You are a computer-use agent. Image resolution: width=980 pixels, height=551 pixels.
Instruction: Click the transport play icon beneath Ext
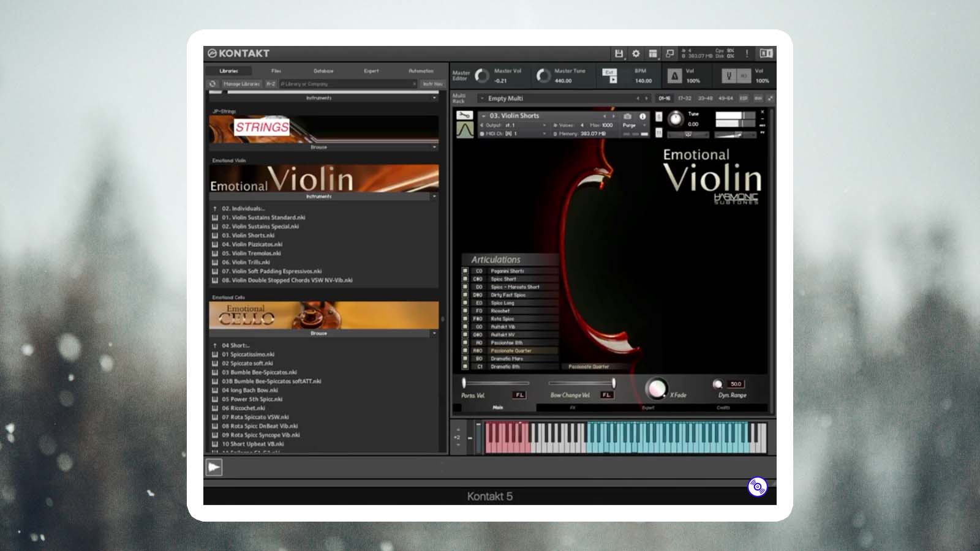tap(613, 80)
